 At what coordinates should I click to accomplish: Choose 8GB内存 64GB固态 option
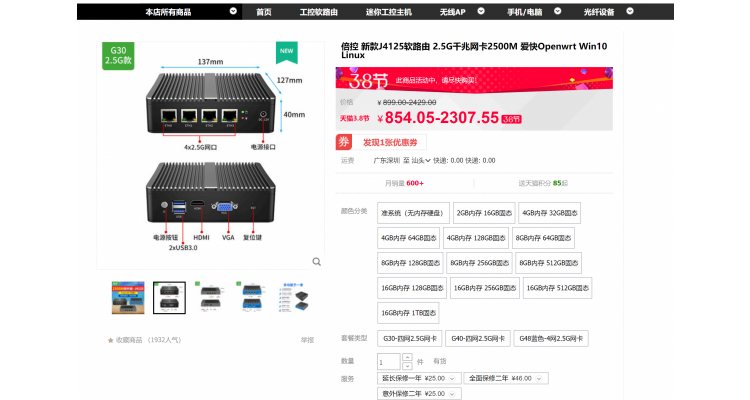(x=543, y=238)
